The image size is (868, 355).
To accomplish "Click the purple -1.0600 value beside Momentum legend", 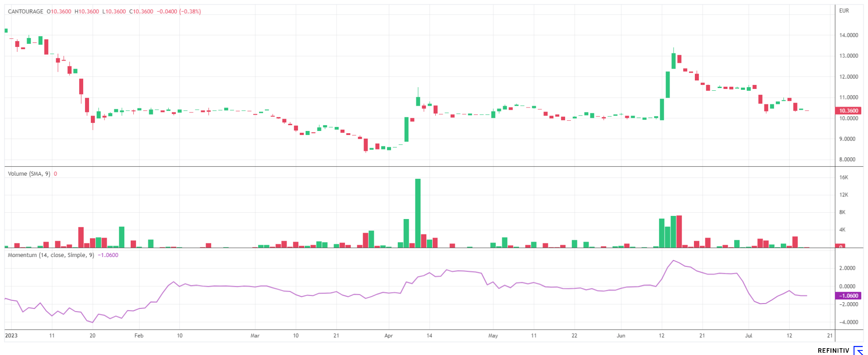I will click(108, 255).
